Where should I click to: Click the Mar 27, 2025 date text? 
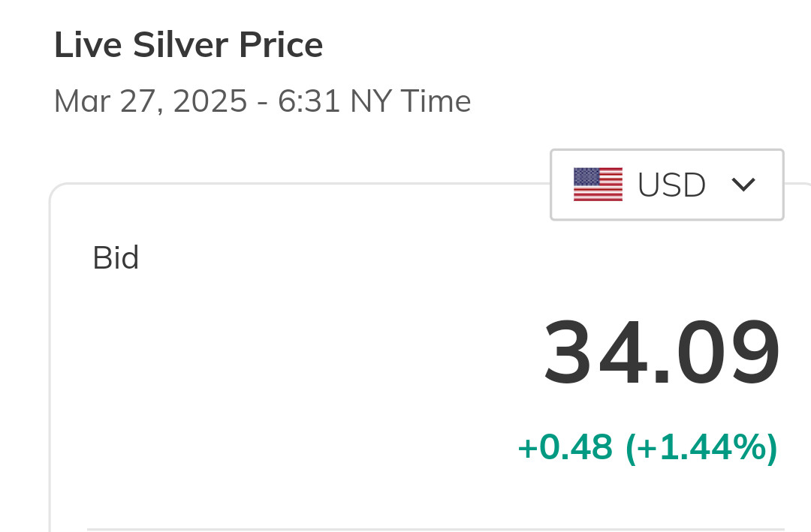150,101
